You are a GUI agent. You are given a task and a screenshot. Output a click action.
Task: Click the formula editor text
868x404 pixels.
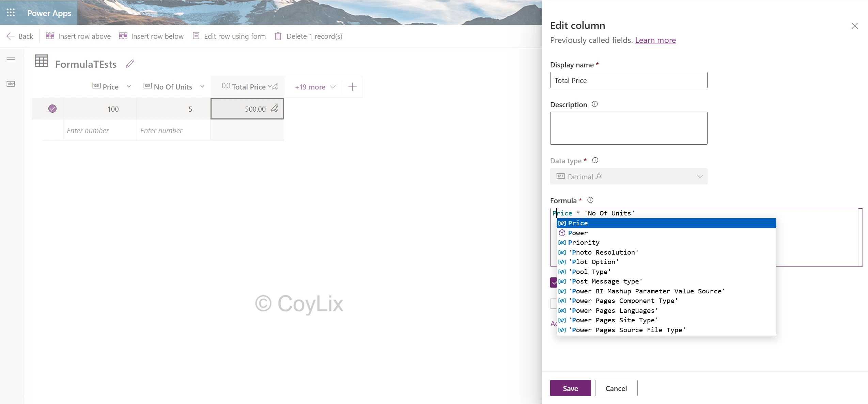pyautogui.click(x=593, y=213)
